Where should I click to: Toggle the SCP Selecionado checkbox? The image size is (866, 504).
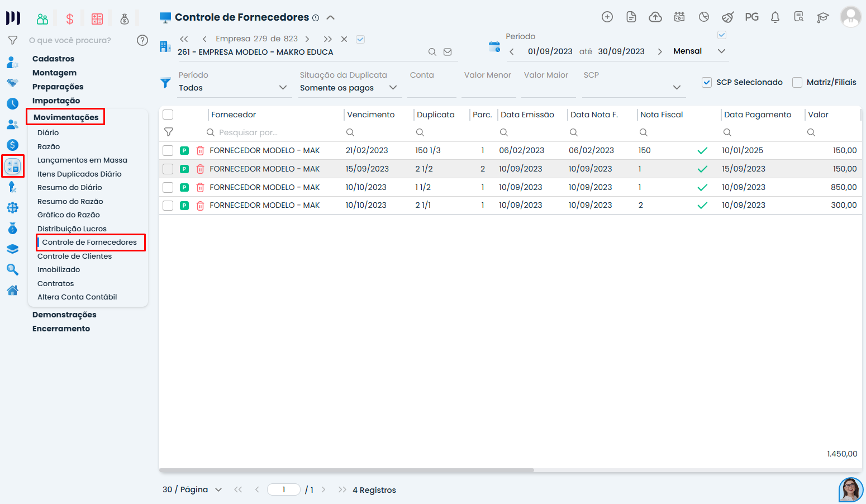click(x=707, y=83)
